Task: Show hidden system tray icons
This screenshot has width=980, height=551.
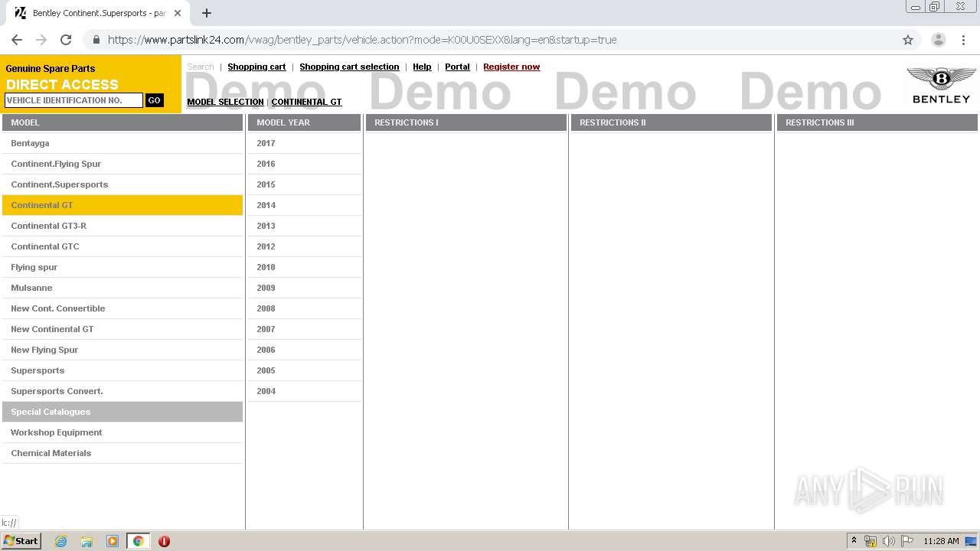Action: [x=854, y=541]
